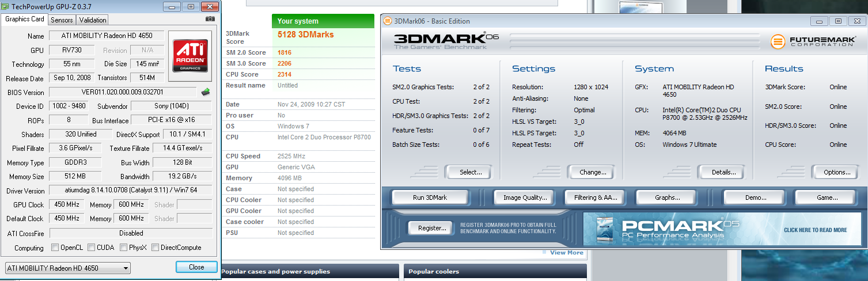This screenshot has height=281, width=868.
Task: Click the Futuremark Corporation logo
Action: click(812, 42)
